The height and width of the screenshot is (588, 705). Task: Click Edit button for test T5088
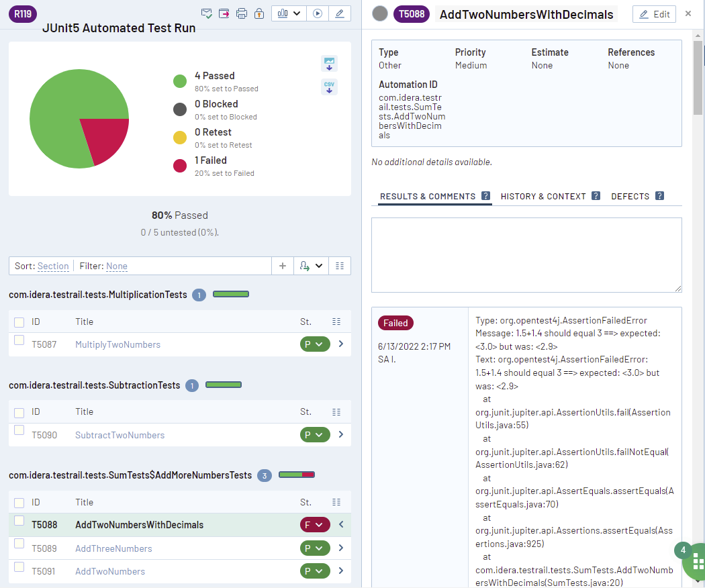(x=654, y=14)
